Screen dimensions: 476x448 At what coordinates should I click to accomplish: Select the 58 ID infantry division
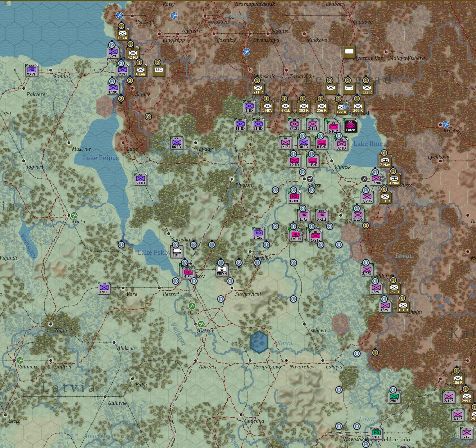140,179
